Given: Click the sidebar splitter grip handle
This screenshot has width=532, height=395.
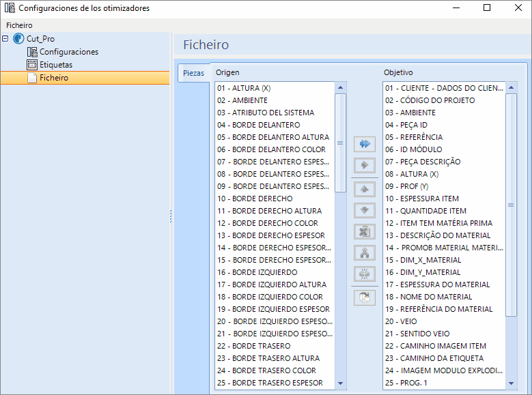Looking at the screenshot, I should [x=171, y=216].
